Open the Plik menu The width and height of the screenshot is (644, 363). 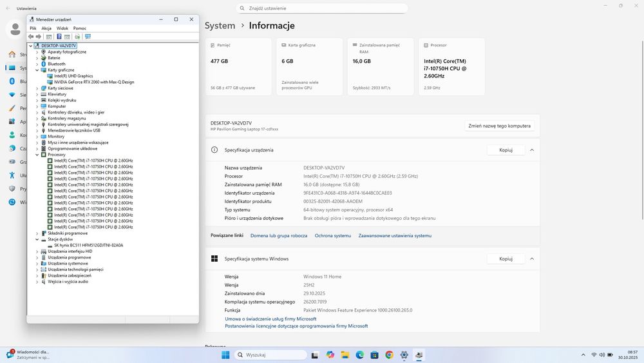click(x=33, y=28)
